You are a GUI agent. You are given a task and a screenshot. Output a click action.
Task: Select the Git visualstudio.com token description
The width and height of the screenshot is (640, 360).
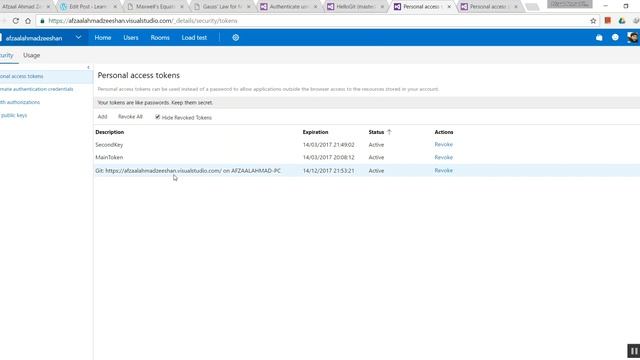[x=188, y=171]
